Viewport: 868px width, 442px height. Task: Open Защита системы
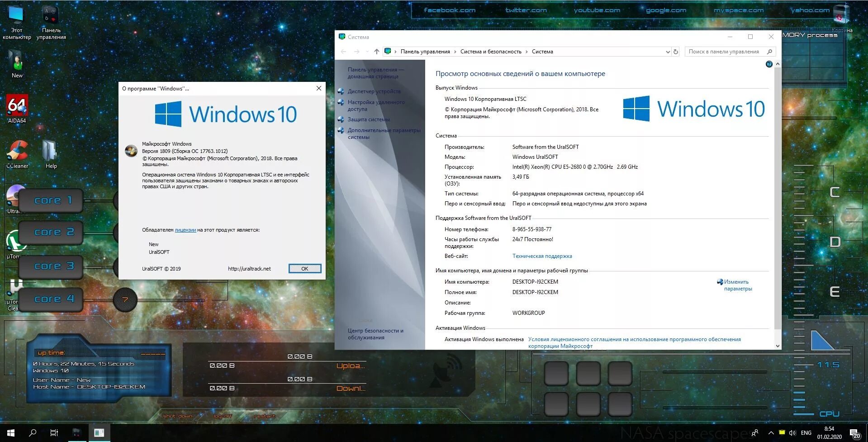pyautogui.click(x=369, y=119)
